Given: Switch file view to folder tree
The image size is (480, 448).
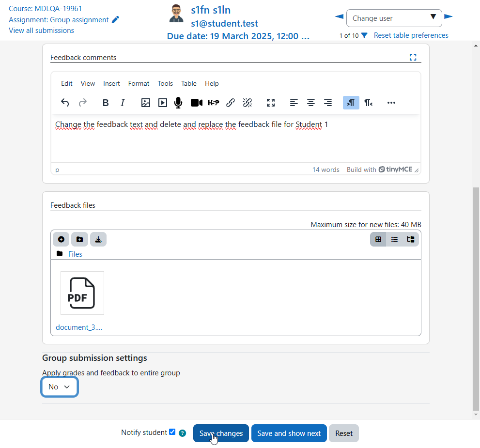Looking at the screenshot, I should click(411, 239).
